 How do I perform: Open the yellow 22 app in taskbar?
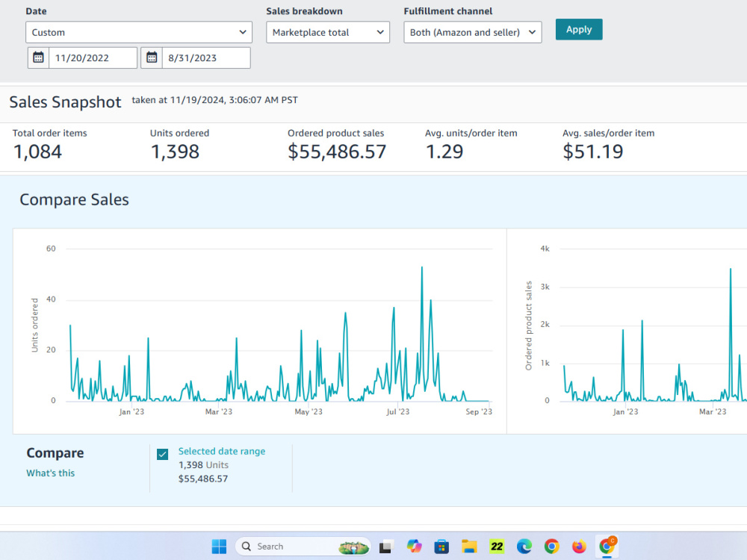tap(497, 547)
